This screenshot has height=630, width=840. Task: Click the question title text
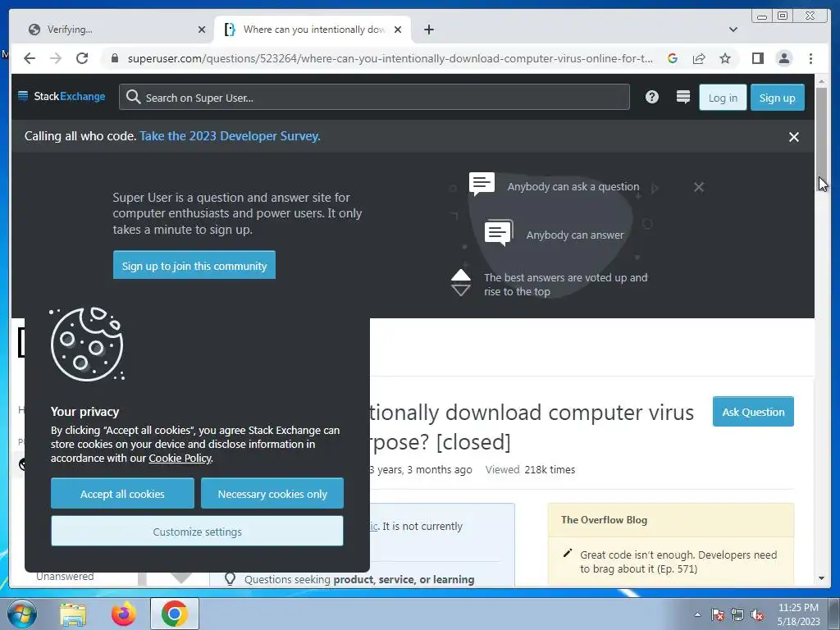pos(532,427)
